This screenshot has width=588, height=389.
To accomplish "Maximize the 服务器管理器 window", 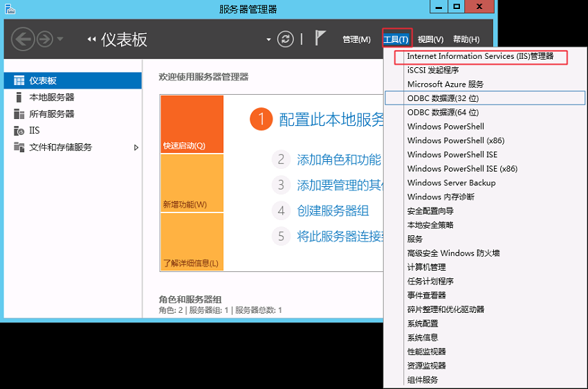I will pyautogui.click(x=457, y=7).
